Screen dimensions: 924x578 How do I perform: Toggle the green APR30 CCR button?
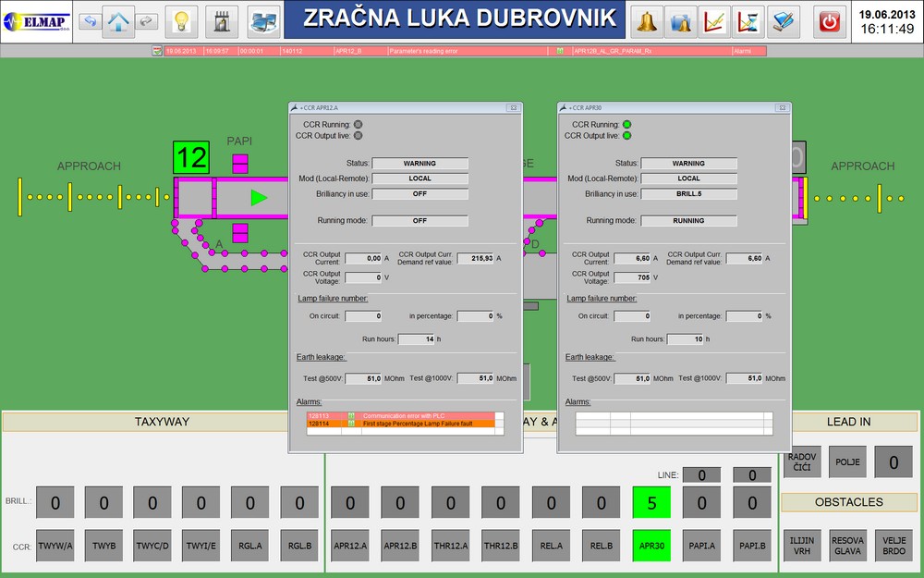pos(651,546)
